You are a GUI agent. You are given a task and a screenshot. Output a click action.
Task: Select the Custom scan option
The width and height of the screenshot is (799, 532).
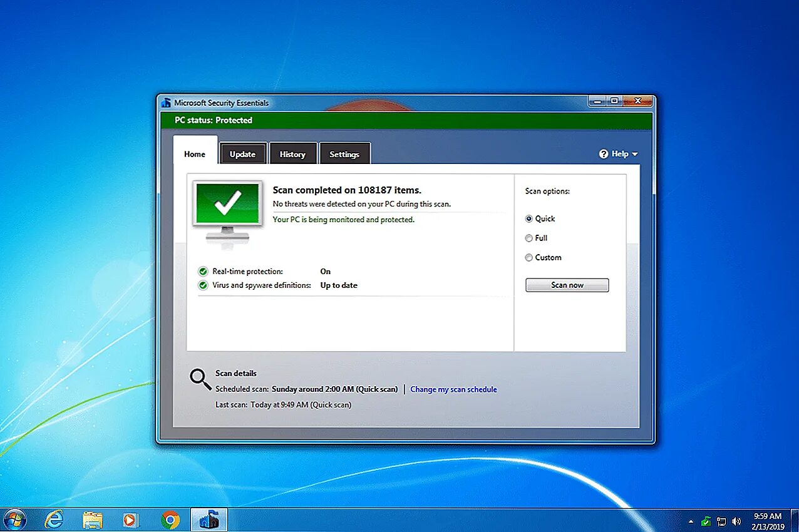pos(529,258)
